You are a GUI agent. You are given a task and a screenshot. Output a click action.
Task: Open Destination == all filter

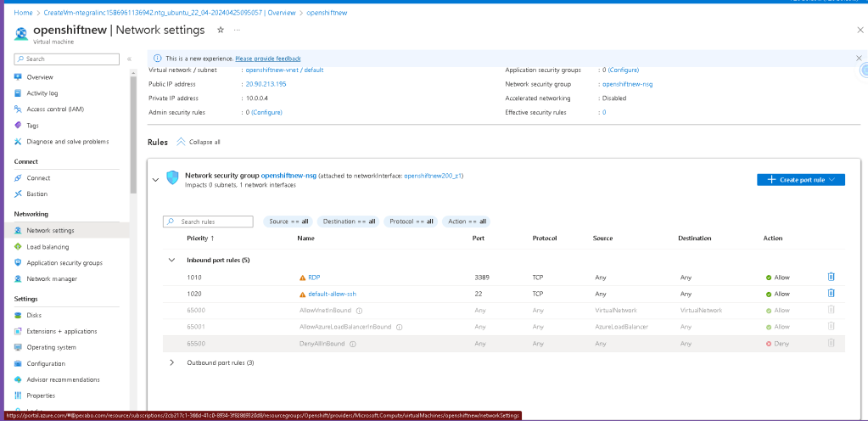click(x=349, y=222)
